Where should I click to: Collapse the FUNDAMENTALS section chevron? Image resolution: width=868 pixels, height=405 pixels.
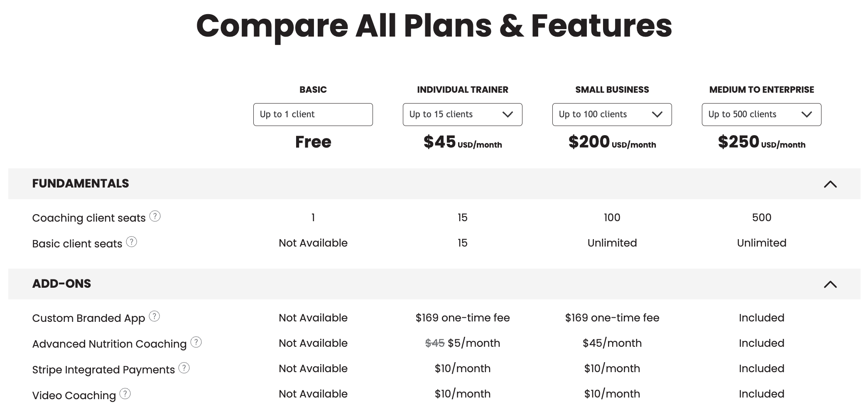(x=830, y=184)
